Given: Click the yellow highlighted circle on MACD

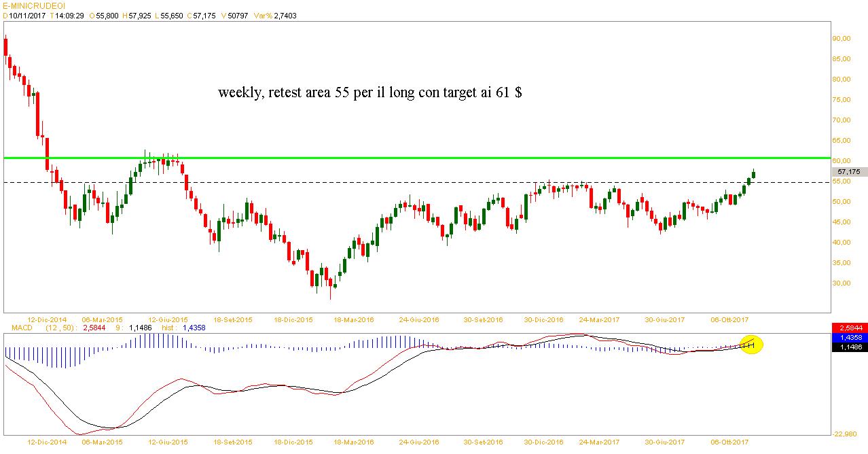Looking at the screenshot, I should pos(751,344).
